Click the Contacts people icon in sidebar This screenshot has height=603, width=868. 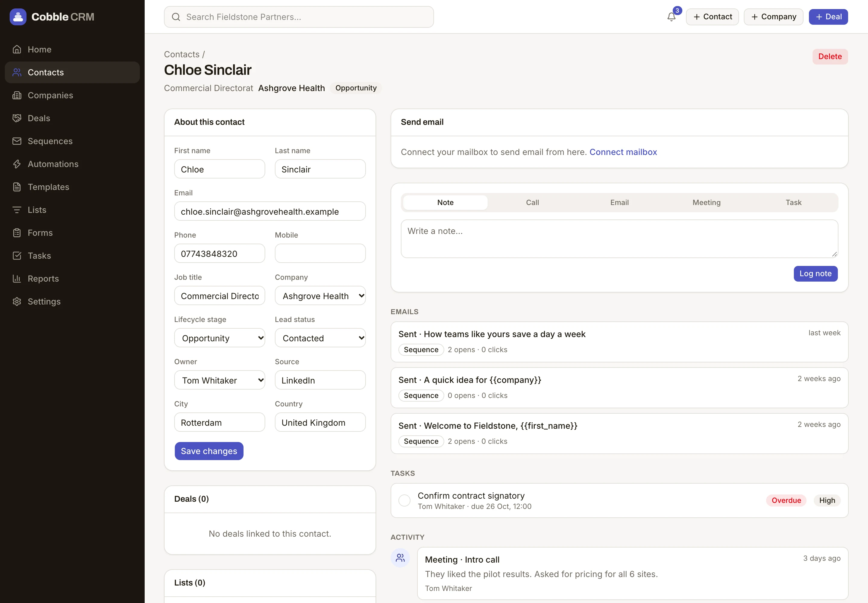pyautogui.click(x=17, y=72)
